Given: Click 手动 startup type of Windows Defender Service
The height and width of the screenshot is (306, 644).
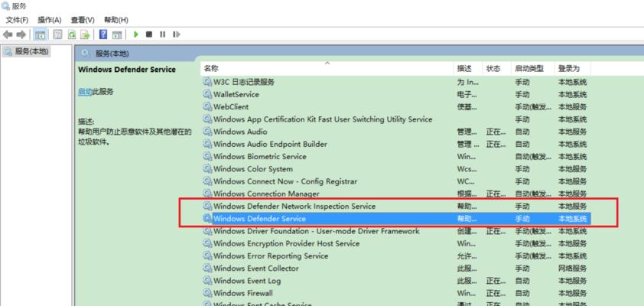Looking at the screenshot, I should coord(522,219).
